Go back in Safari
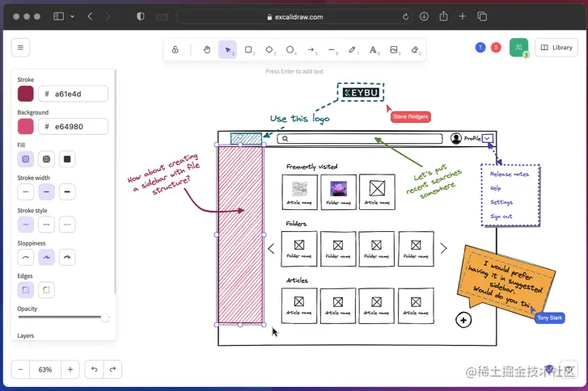 (x=90, y=16)
